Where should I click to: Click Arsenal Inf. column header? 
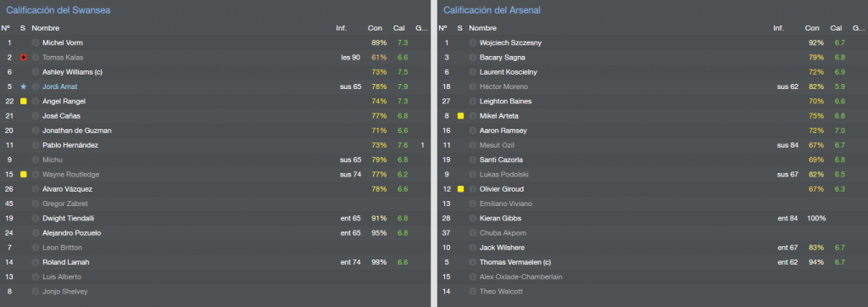coord(778,28)
